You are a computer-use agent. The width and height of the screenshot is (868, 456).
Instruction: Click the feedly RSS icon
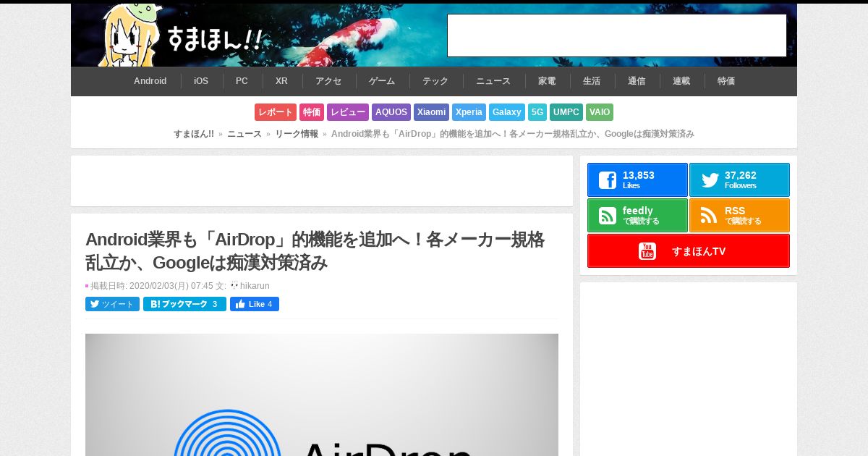[x=608, y=216]
